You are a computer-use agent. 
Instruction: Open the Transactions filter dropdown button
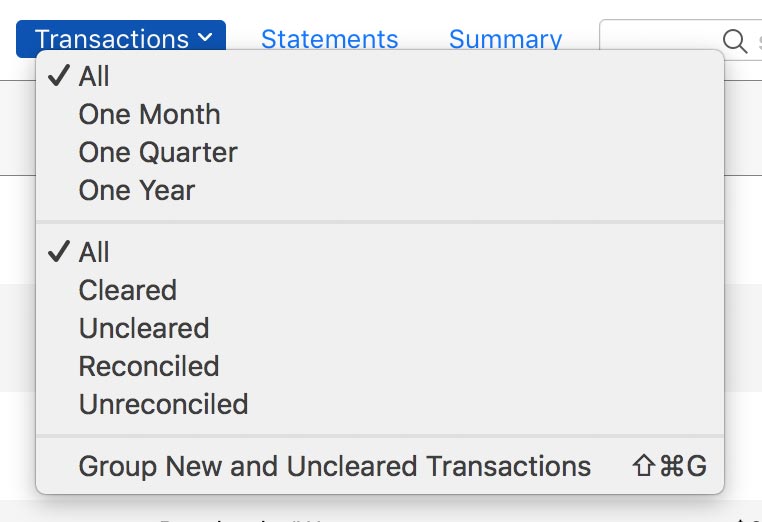pos(121,39)
